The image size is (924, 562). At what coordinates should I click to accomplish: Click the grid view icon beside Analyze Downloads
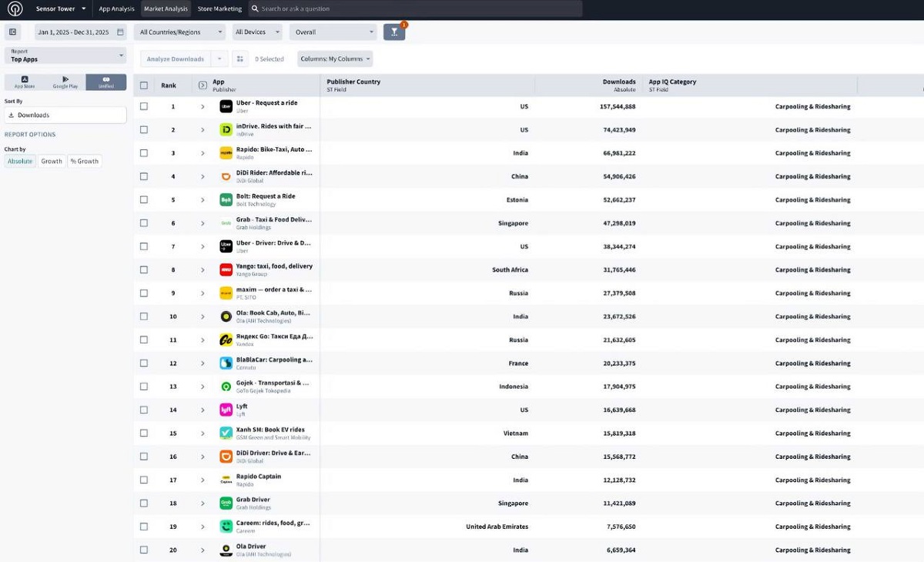coord(240,59)
